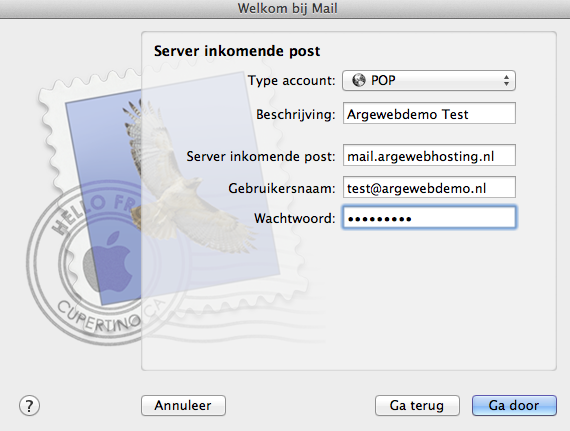Open the help question mark button
This screenshot has height=431, width=570.
point(29,406)
